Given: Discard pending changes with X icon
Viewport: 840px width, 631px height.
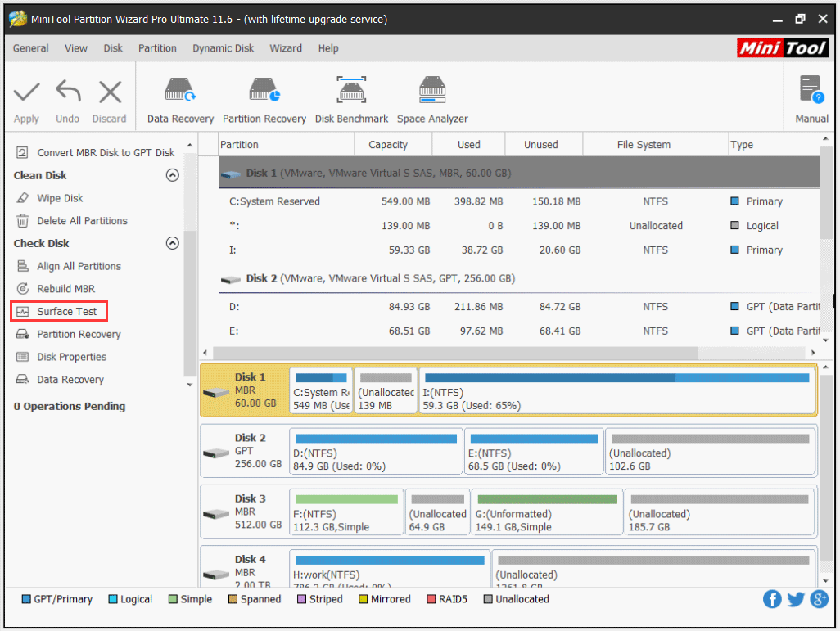Looking at the screenshot, I should (109, 93).
